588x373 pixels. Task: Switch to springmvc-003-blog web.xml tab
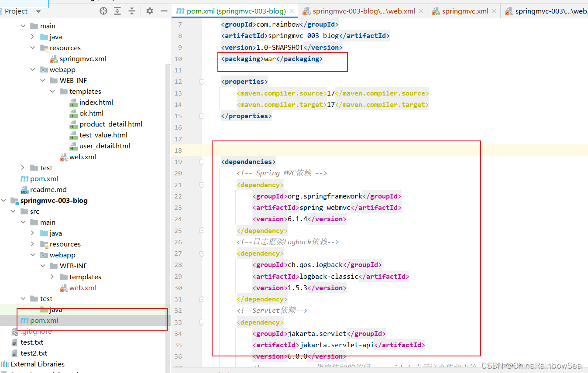coord(363,11)
